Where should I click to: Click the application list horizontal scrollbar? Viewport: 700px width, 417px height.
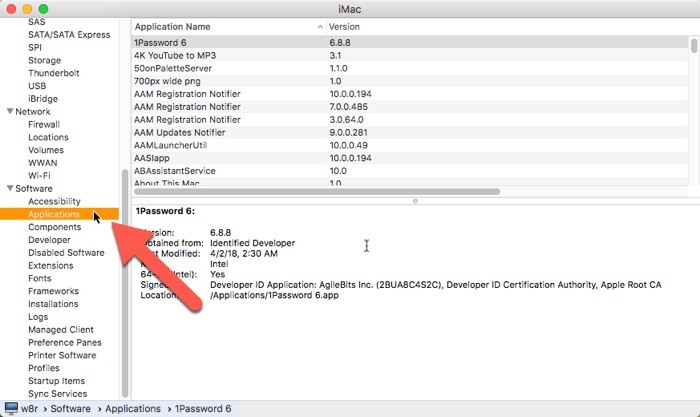click(317, 192)
